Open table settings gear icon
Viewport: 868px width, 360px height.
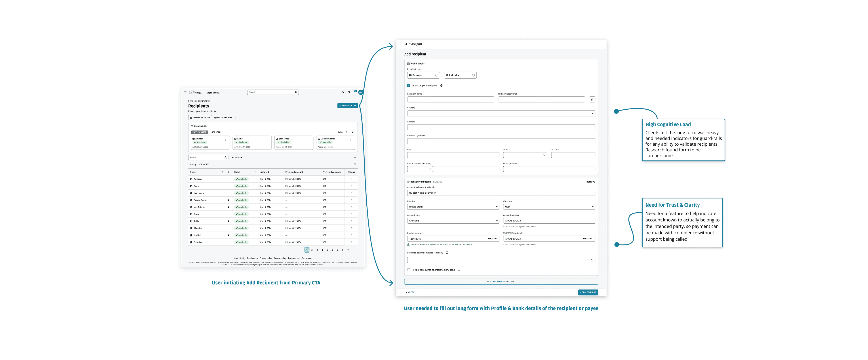point(355,157)
